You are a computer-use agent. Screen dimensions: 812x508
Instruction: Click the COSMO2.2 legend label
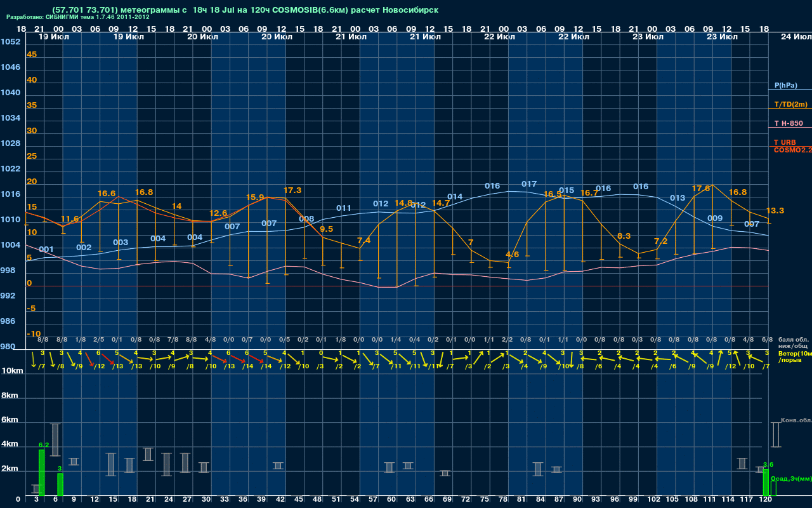(x=792, y=150)
